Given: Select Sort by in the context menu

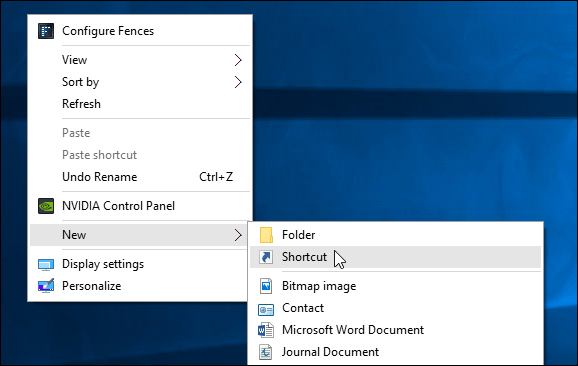Looking at the screenshot, I should tap(140, 82).
